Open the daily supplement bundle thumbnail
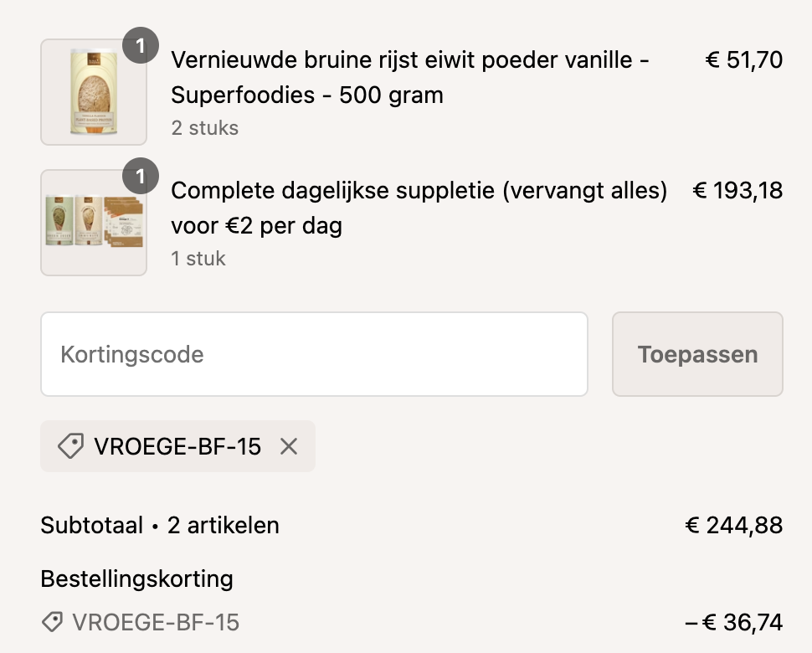Screen dimensions: 812x653 (x=93, y=223)
